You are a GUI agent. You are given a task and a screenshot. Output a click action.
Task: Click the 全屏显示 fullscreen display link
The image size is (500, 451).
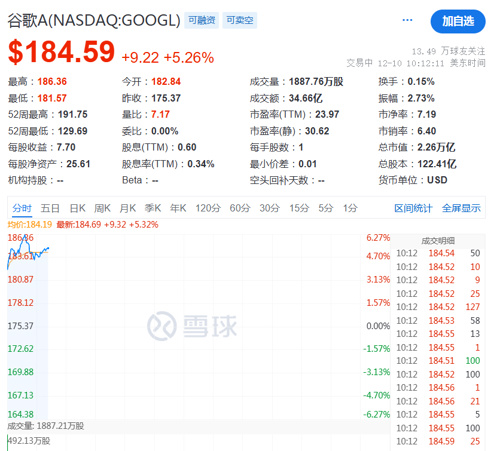[461, 208]
